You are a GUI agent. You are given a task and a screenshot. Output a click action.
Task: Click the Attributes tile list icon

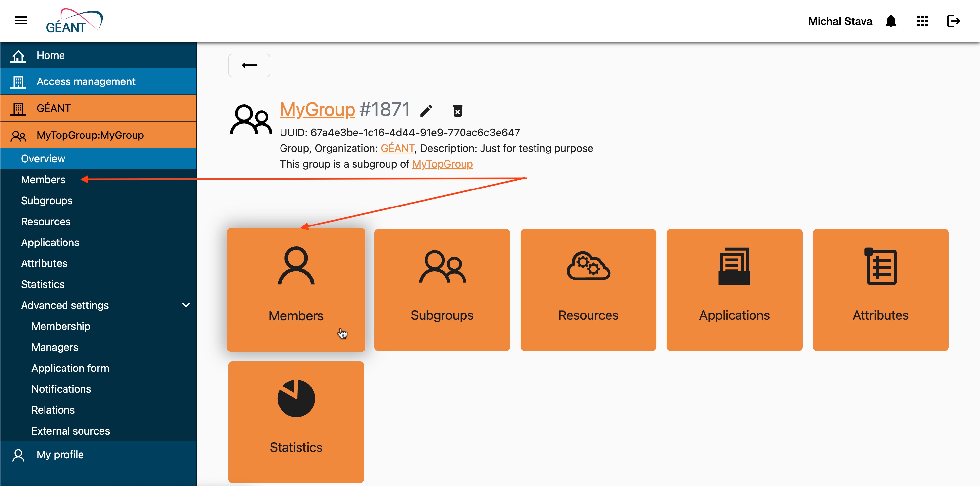point(880,266)
